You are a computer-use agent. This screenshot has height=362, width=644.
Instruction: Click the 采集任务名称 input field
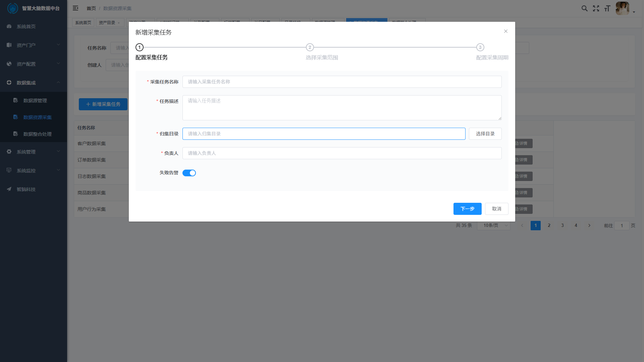342,82
